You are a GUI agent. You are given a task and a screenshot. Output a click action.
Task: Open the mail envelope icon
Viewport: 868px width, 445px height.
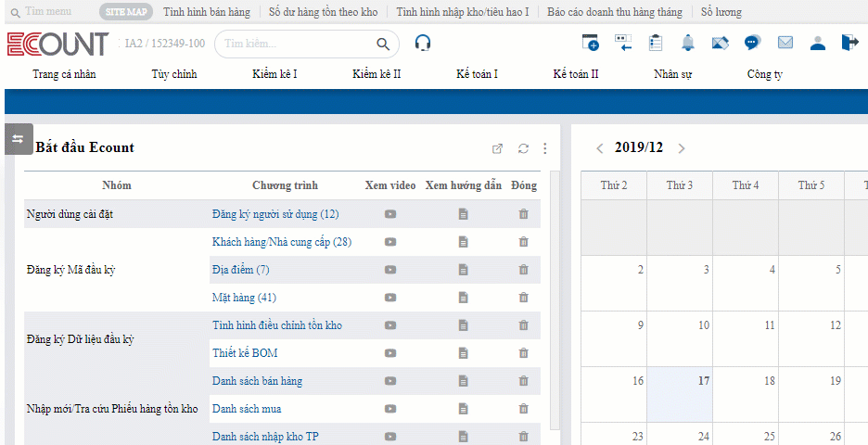click(x=785, y=43)
